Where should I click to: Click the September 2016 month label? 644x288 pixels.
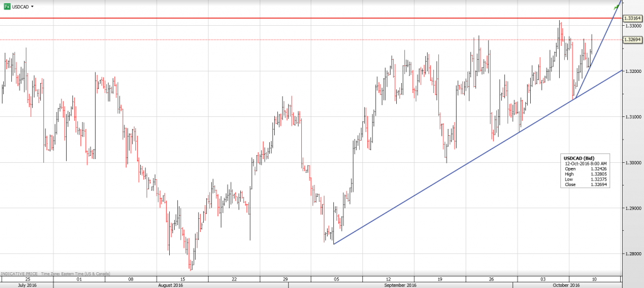point(402,285)
